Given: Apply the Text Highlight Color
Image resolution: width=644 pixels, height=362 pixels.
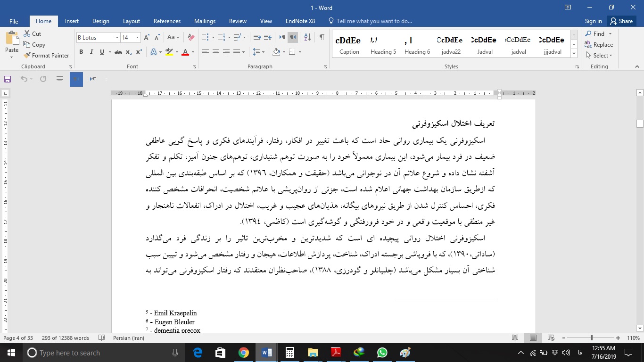Looking at the screenshot, I should [168, 52].
